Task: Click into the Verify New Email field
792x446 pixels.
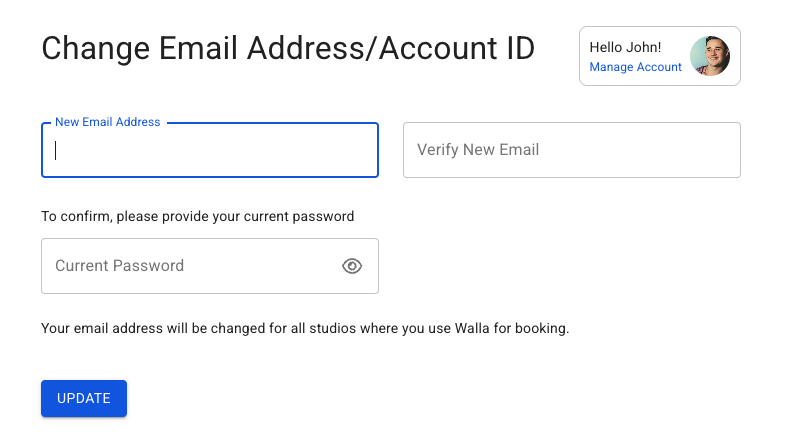Action: point(571,150)
